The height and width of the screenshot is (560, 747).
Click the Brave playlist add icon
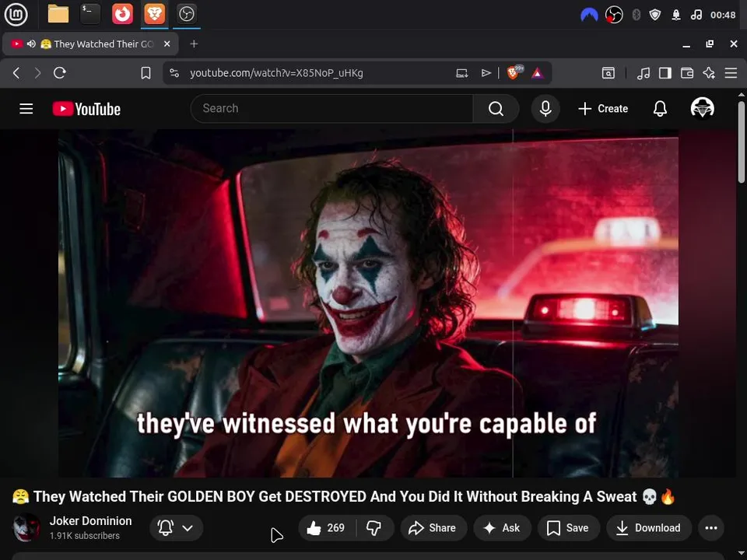[486, 73]
